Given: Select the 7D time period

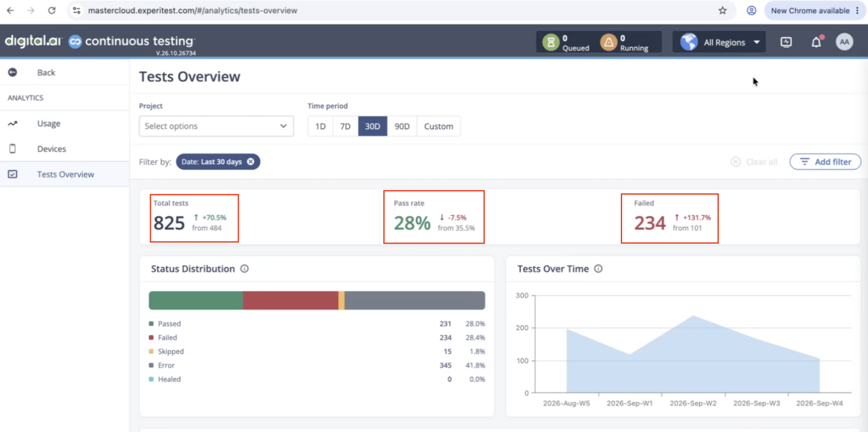Looking at the screenshot, I should (345, 126).
